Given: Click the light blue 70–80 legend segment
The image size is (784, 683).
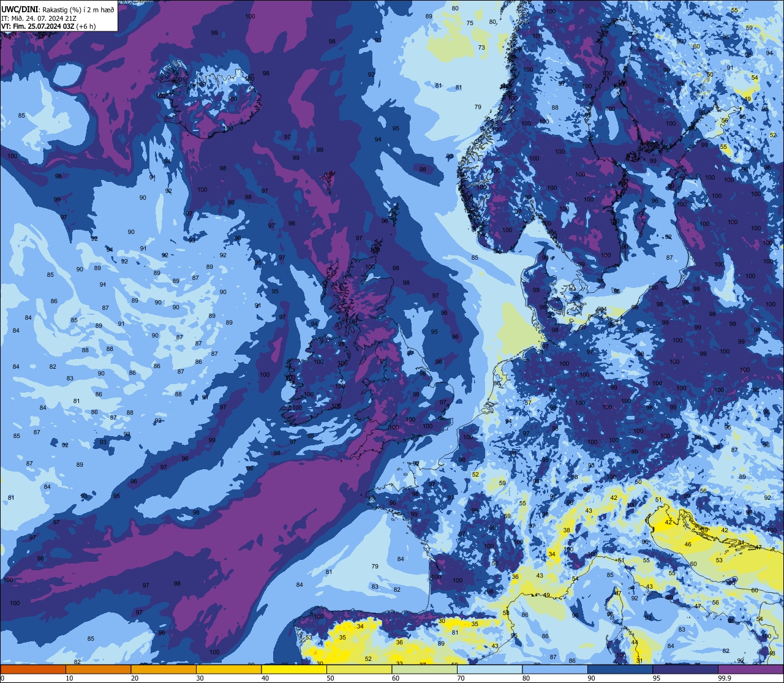Looking at the screenshot, I should 489,669.
